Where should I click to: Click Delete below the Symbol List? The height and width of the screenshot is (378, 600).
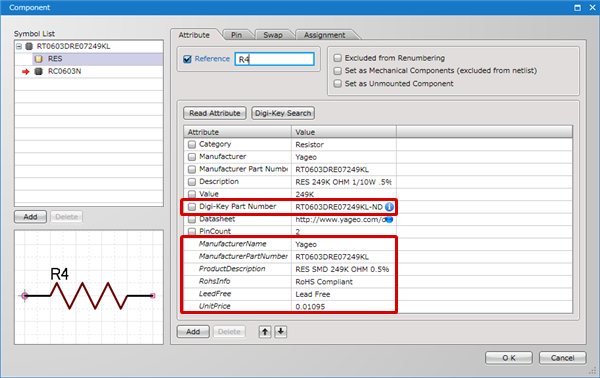[67, 217]
